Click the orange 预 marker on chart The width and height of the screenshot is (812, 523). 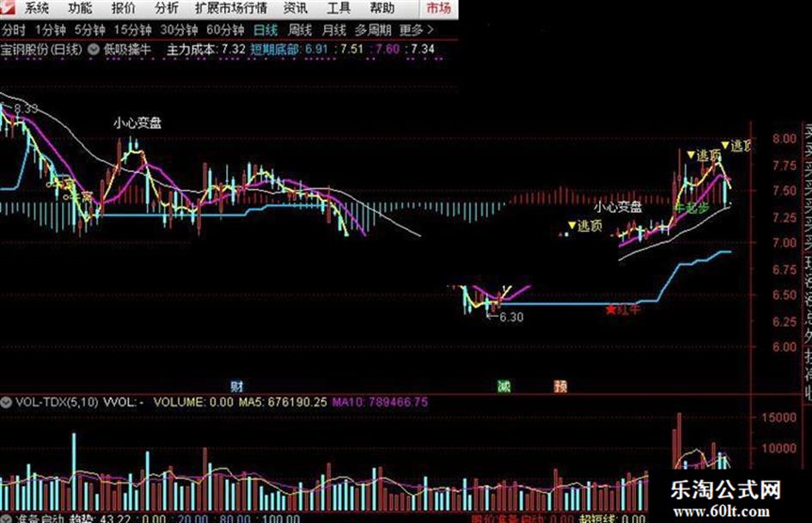pos(560,386)
